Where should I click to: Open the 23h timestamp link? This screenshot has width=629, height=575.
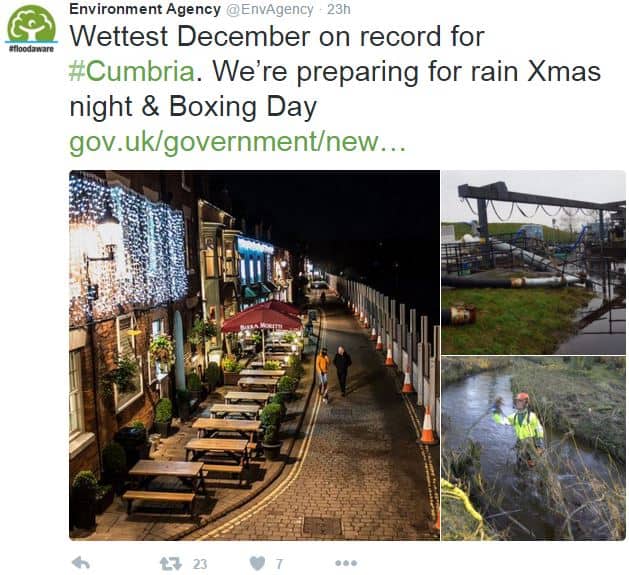pyautogui.click(x=339, y=9)
